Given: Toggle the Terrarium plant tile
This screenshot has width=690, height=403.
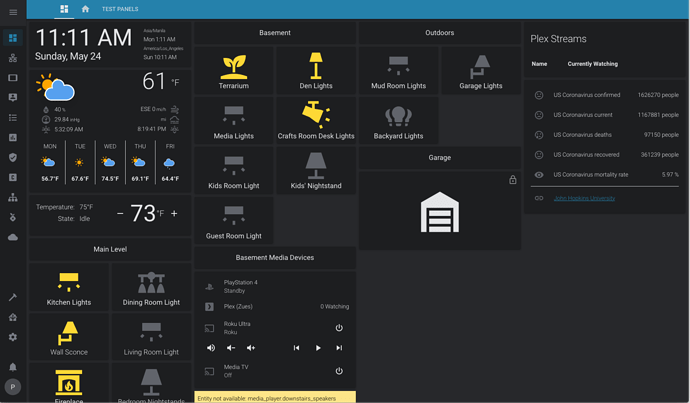Looking at the screenshot, I should click(x=234, y=71).
